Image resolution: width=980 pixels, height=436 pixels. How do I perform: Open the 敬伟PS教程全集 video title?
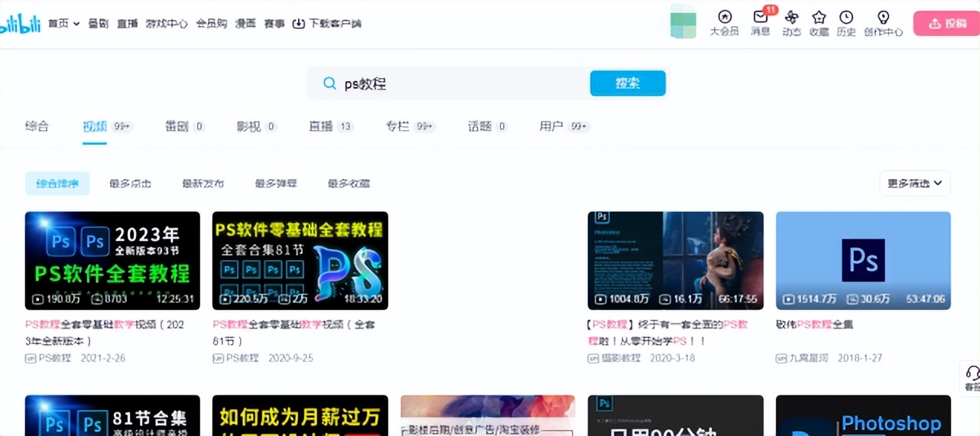(x=815, y=324)
